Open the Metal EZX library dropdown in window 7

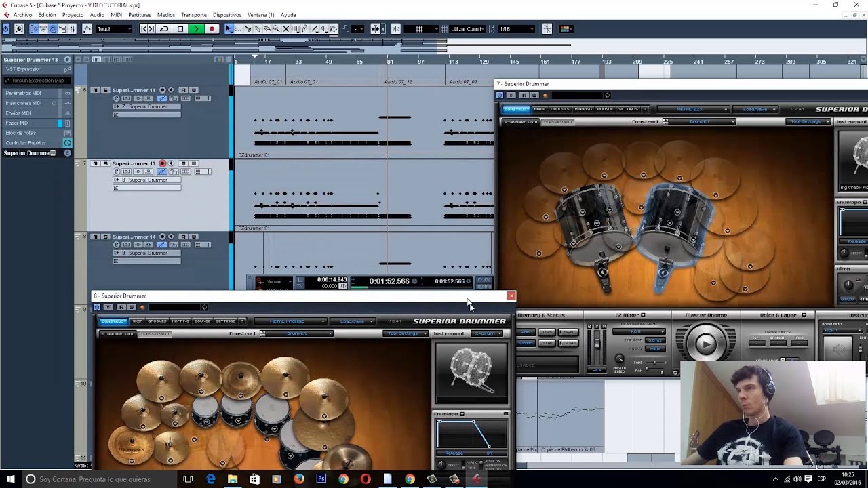(692, 109)
